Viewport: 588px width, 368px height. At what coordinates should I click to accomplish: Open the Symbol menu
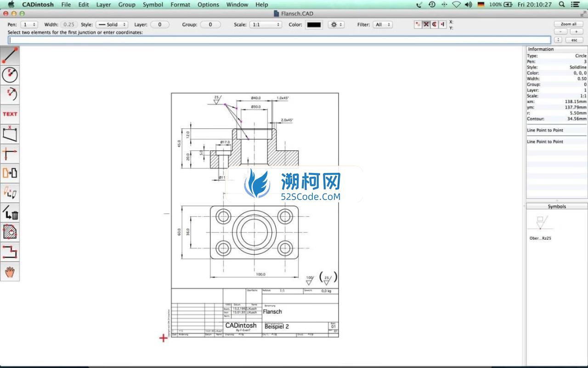(153, 5)
